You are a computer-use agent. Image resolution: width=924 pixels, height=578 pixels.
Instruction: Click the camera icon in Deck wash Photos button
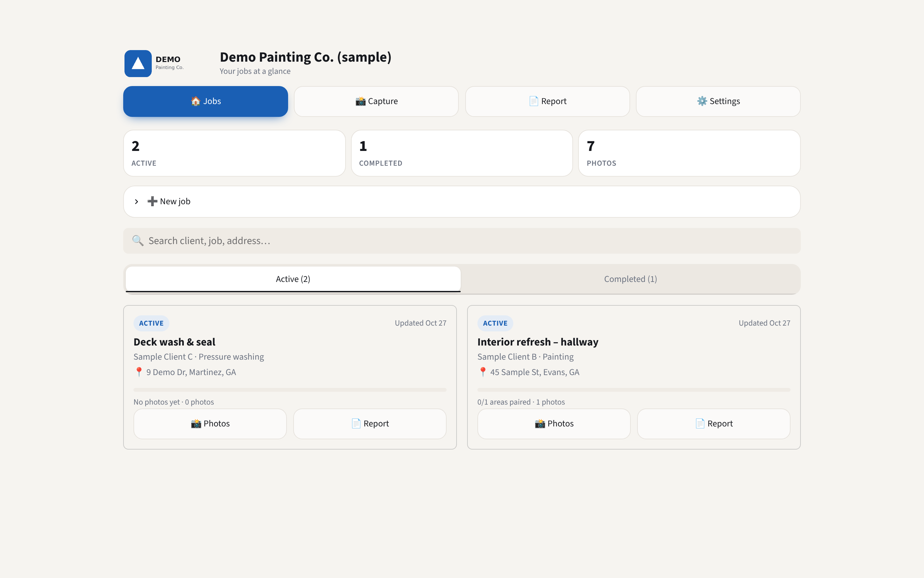[x=196, y=424]
